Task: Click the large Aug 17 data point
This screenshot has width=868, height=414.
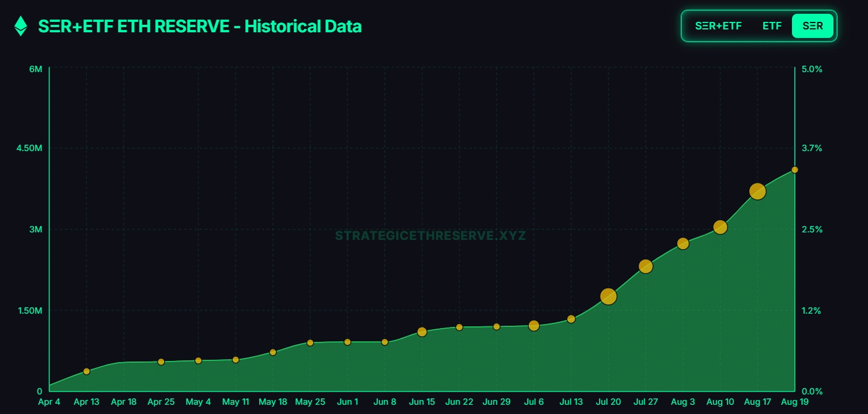Action: pos(757,191)
